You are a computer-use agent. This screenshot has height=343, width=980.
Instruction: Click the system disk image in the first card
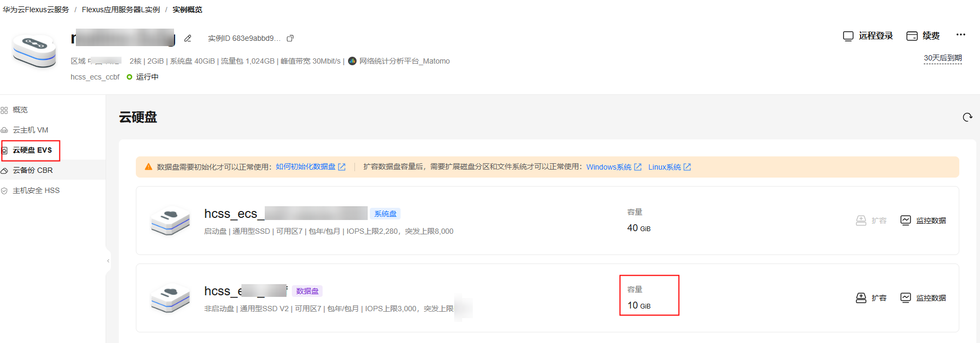pos(170,220)
